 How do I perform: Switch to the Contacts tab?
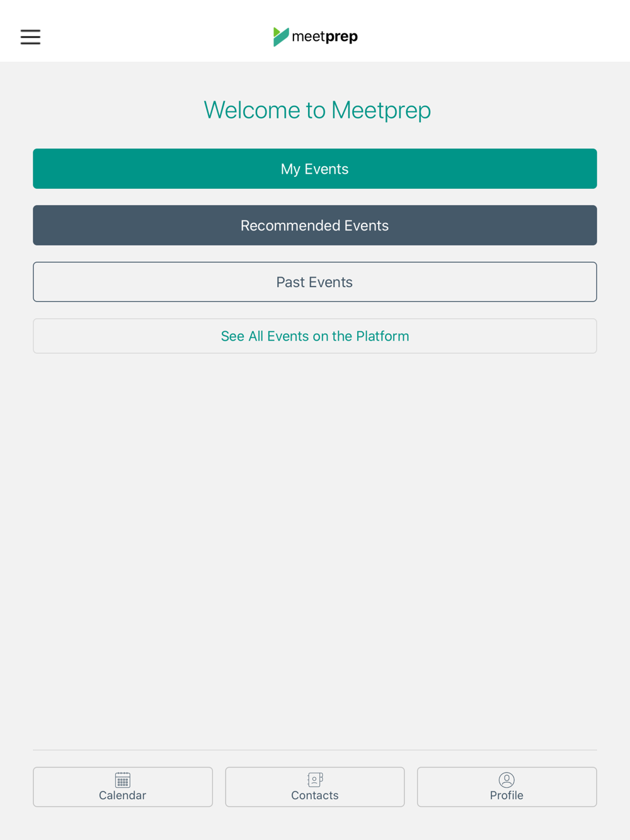(x=315, y=786)
